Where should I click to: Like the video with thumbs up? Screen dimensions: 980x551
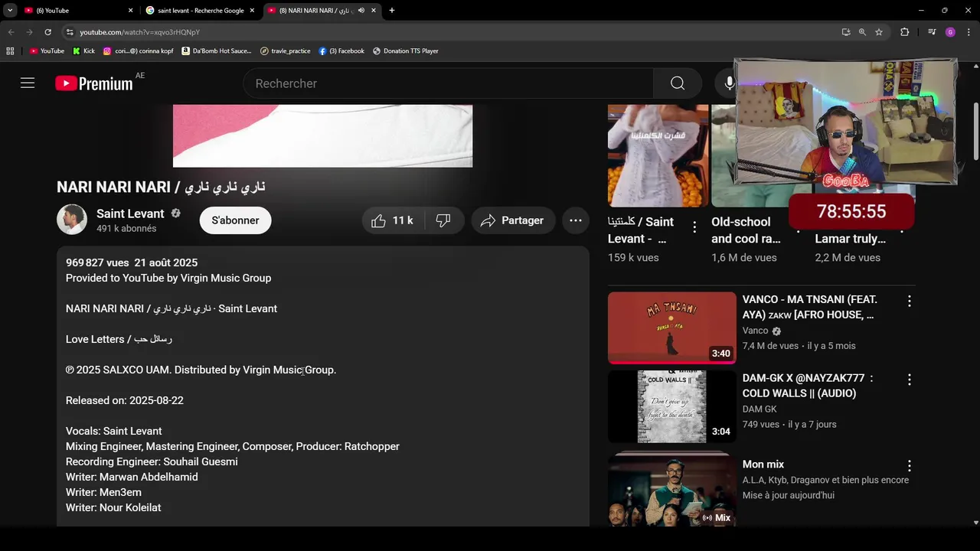pyautogui.click(x=394, y=220)
